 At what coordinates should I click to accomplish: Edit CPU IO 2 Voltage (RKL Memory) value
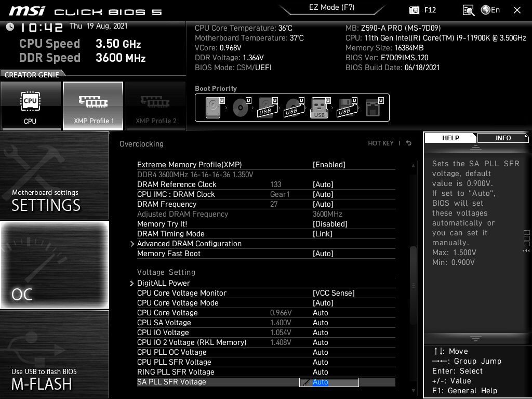[x=320, y=342]
